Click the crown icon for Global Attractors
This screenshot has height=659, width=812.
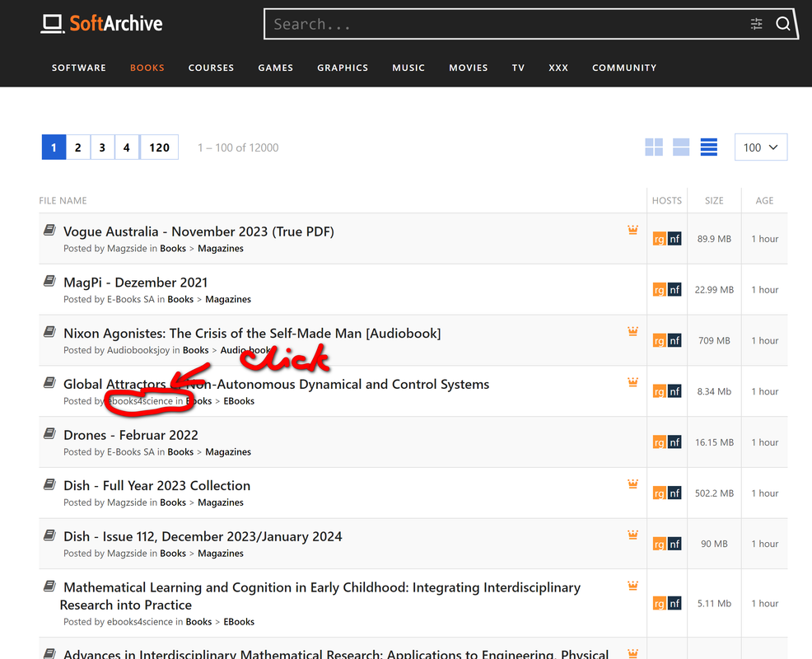pyautogui.click(x=632, y=382)
